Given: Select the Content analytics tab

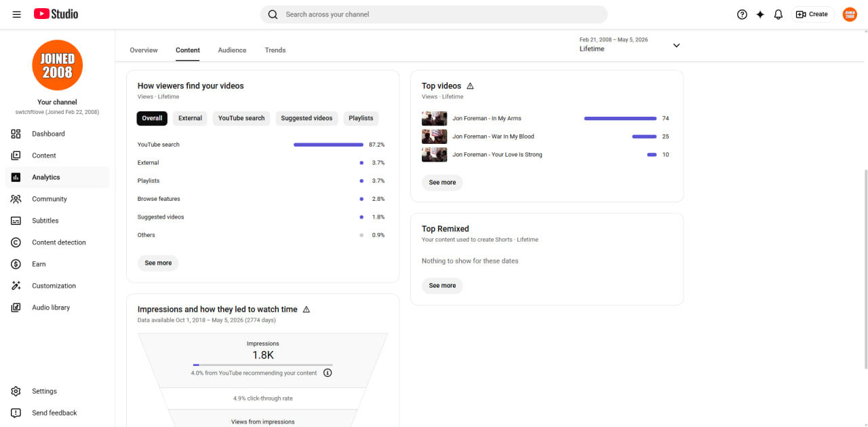Looking at the screenshot, I should pyautogui.click(x=188, y=50).
